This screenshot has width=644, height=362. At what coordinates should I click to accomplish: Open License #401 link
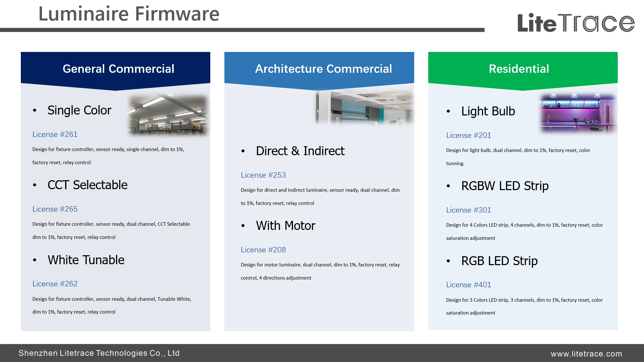click(x=468, y=285)
